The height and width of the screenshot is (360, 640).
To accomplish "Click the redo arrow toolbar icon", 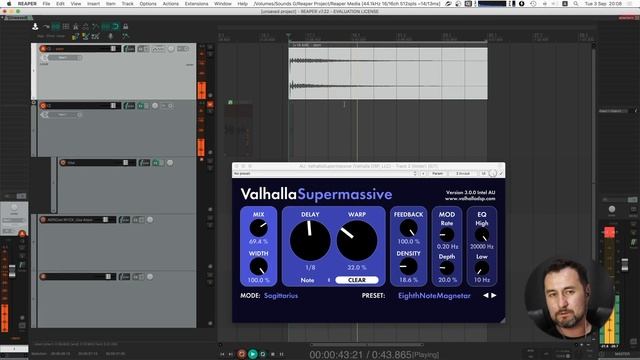I will (x=46, y=27).
